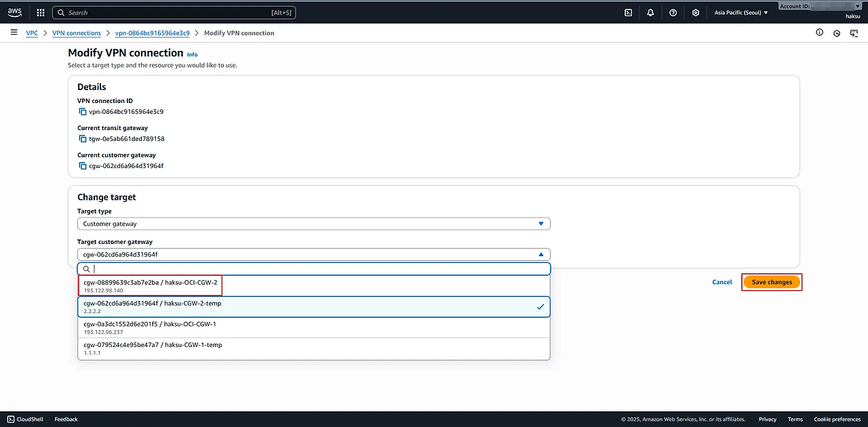This screenshot has width=868, height=427.
Task: Copy the current customer gateway ID
Action: pos(83,166)
